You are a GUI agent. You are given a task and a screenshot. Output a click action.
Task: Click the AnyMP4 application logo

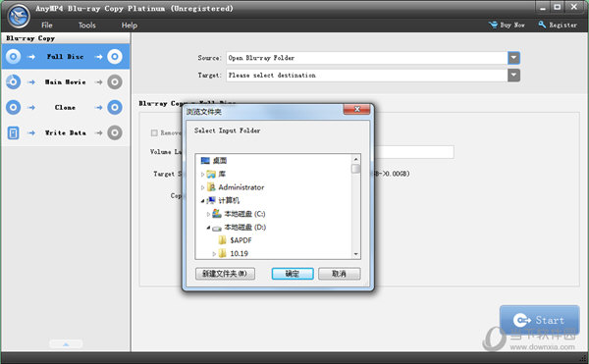click(19, 16)
